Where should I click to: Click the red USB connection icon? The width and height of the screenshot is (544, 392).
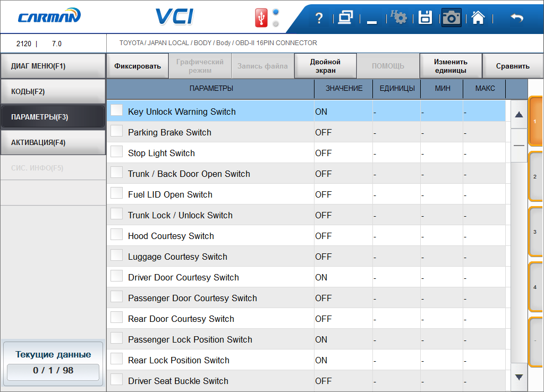(x=261, y=18)
